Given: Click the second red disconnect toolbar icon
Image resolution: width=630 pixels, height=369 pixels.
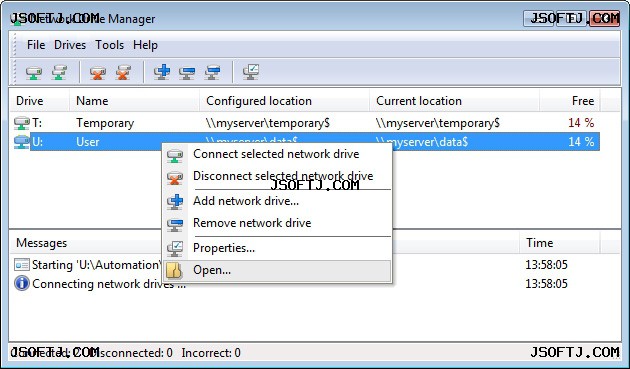Looking at the screenshot, I should (x=123, y=73).
